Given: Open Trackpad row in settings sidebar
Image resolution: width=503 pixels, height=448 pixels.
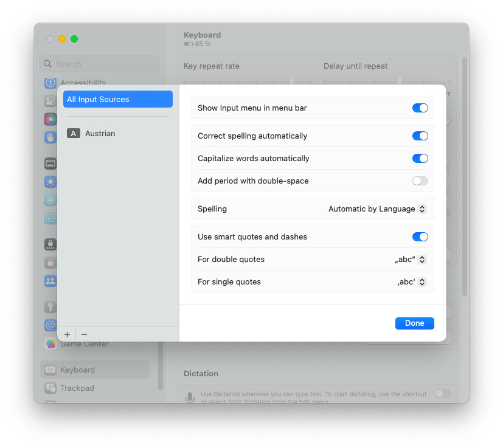Looking at the screenshot, I should point(95,388).
